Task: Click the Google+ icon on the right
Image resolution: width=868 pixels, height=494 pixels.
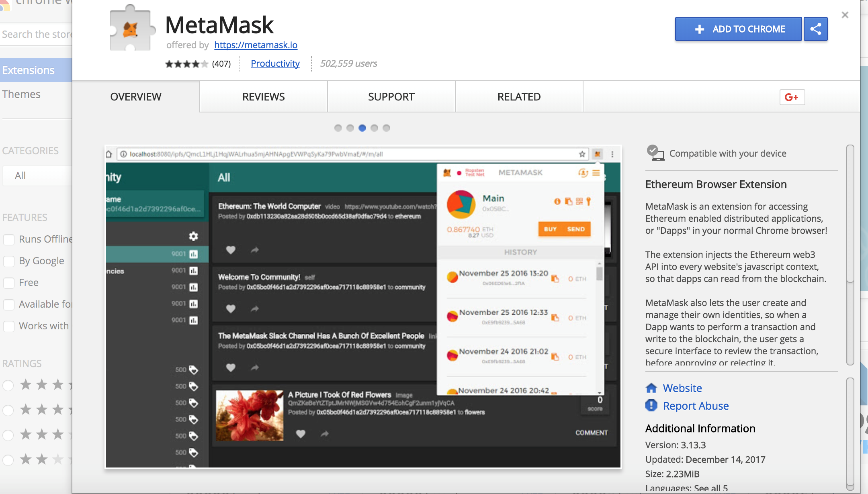Action: click(x=792, y=96)
